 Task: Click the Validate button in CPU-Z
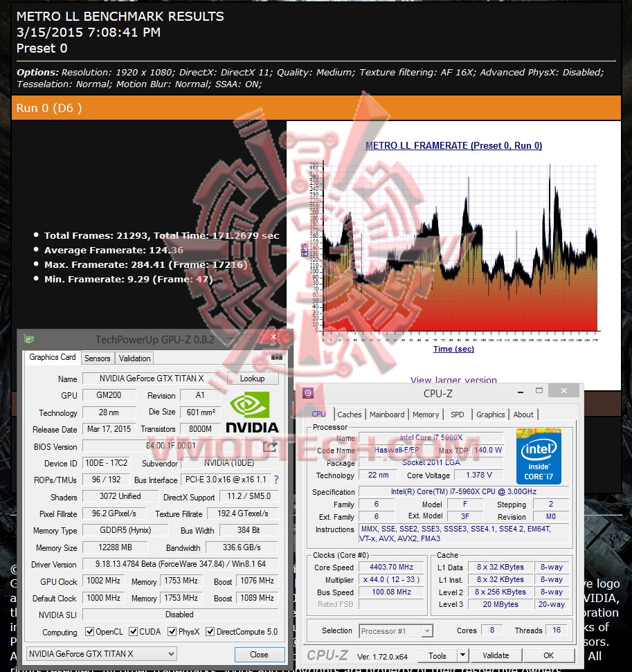coord(496,655)
